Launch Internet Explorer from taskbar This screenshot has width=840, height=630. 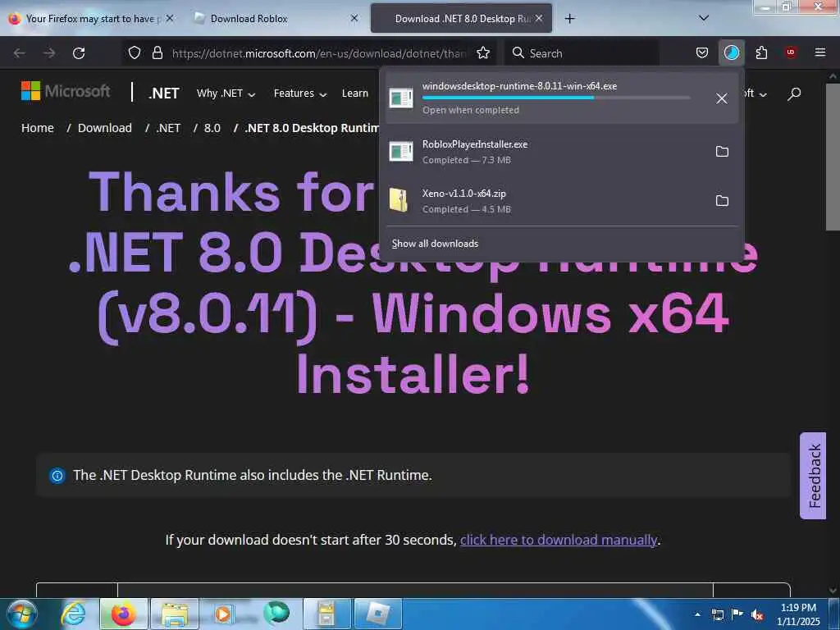(x=73, y=614)
